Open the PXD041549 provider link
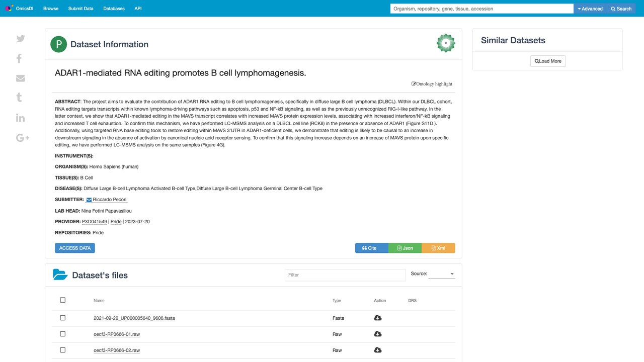The width and height of the screenshot is (644, 362). pyautogui.click(x=95, y=222)
